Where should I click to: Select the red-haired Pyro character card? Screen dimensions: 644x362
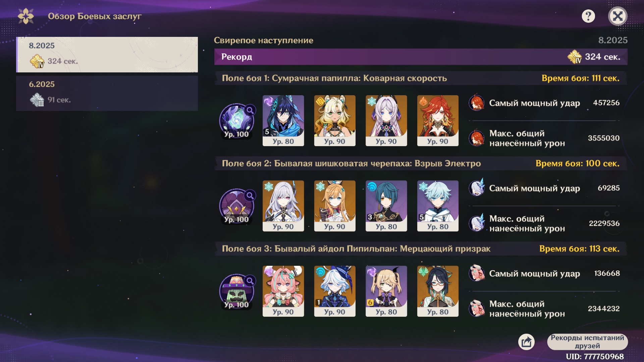(438, 121)
